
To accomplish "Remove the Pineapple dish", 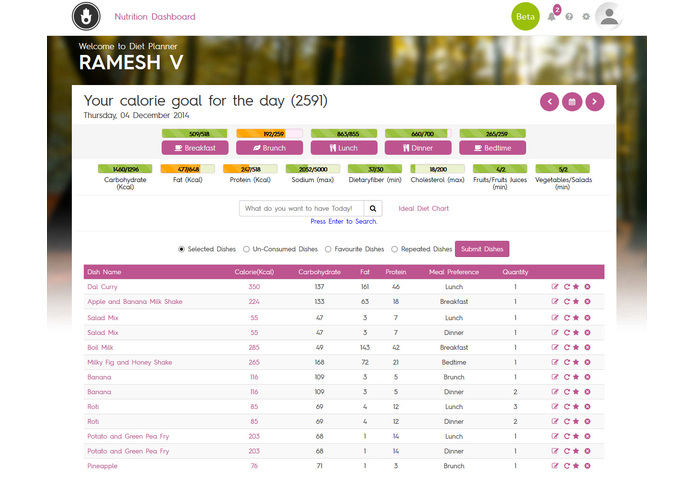I will tap(587, 466).
